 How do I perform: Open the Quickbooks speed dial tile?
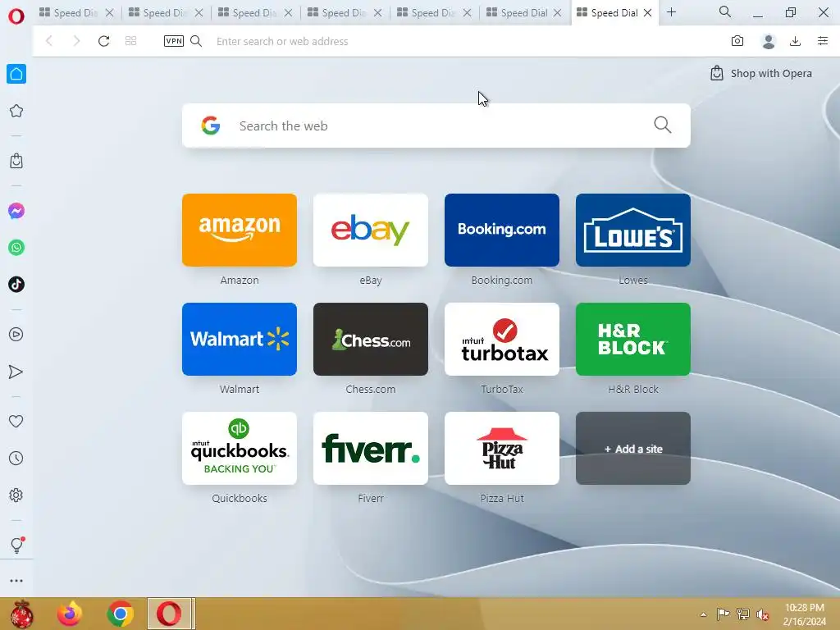240,449
